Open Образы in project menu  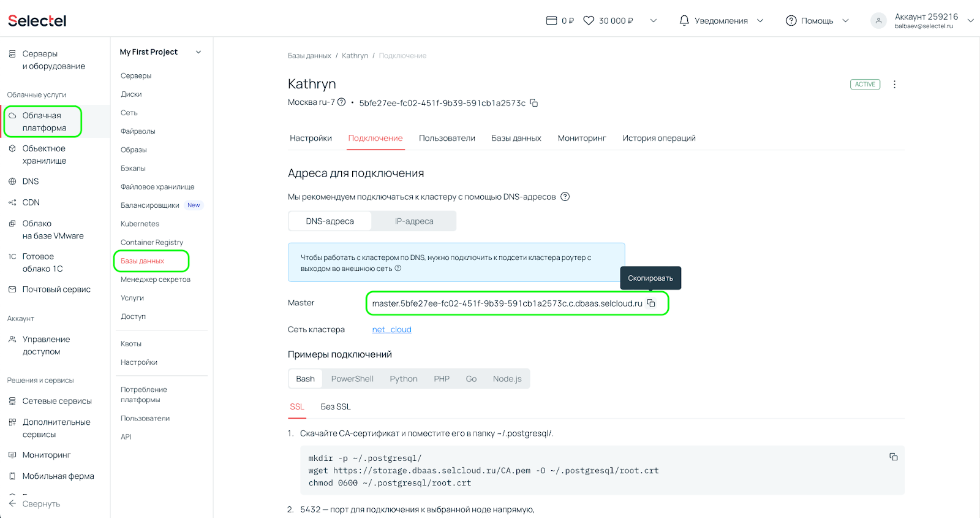click(134, 150)
